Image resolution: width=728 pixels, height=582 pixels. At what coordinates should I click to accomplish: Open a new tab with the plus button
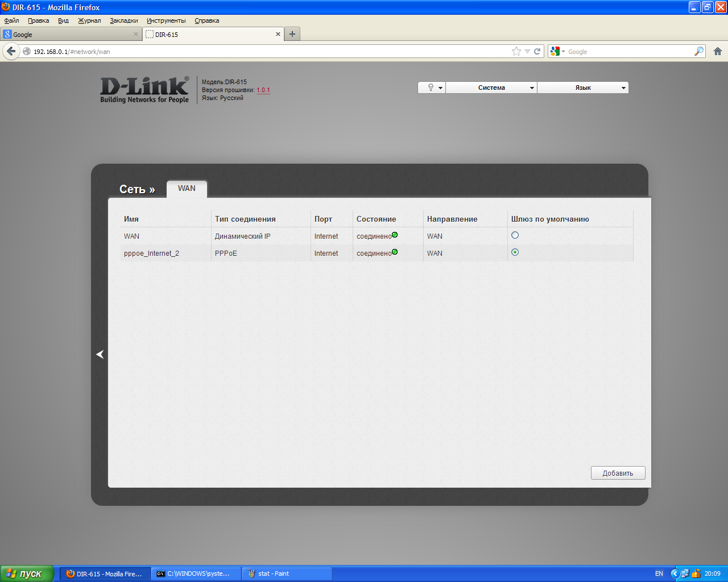pos(292,34)
